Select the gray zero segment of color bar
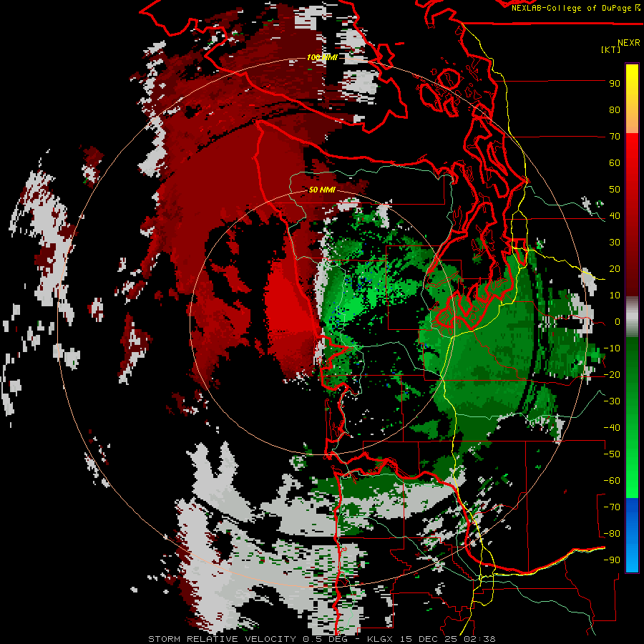 pos(632,316)
